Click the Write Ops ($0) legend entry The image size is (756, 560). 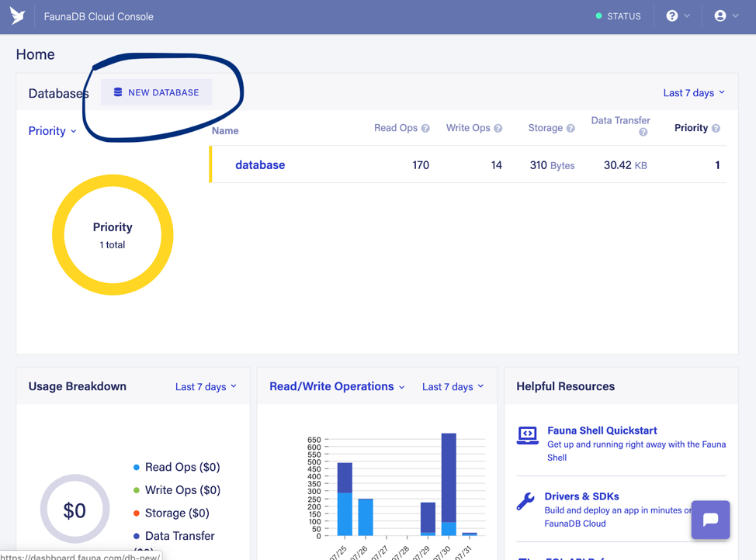coord(176,490)
